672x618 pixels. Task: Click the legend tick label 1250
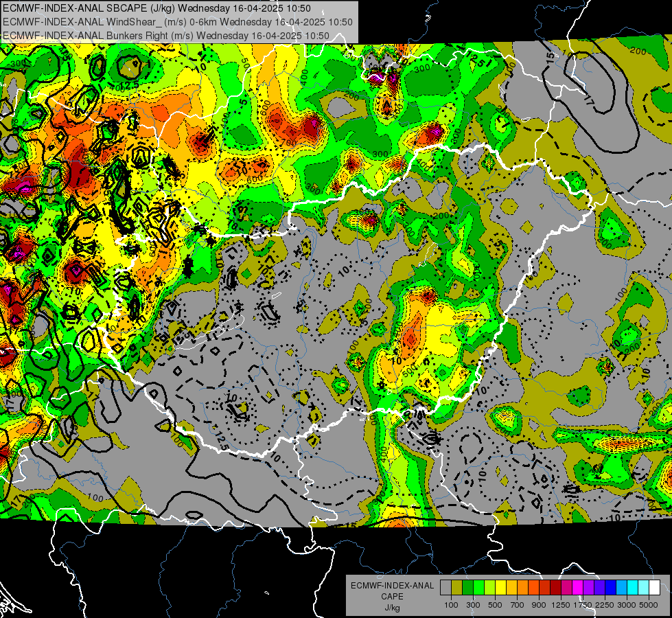561,605
